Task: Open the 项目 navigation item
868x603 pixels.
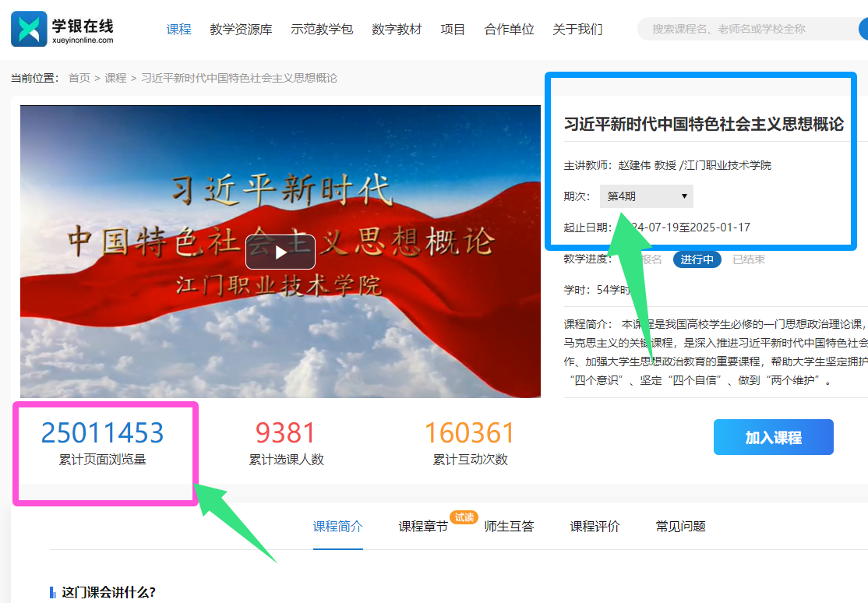Action: coord(453,30)
